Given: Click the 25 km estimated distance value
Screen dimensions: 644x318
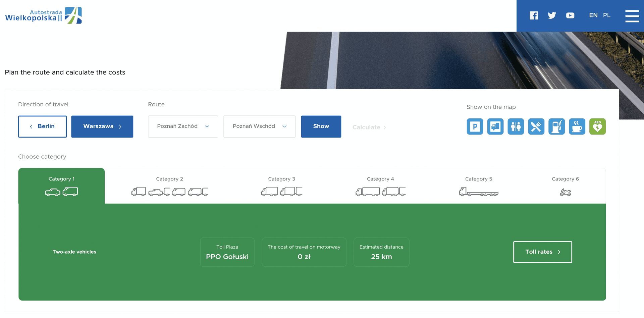Looking at the screenshot, I should [x=381, y=257].
